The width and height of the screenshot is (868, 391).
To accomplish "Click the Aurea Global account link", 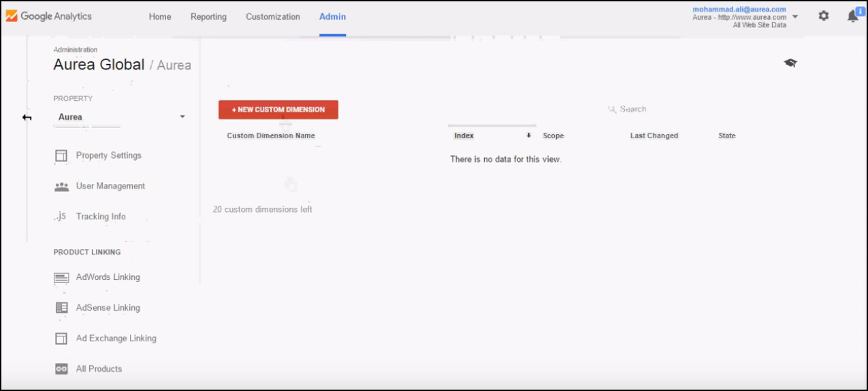I will 99,65.
